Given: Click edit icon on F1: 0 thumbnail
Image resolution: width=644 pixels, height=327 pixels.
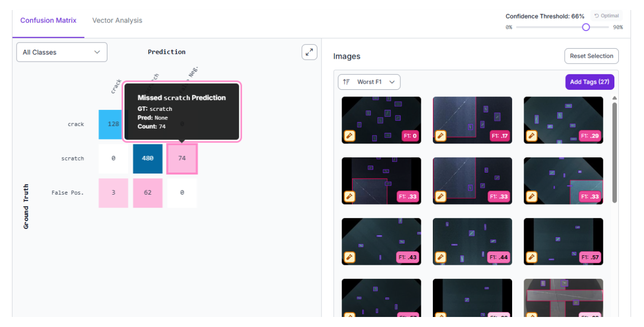Looking at the screenshot, I should coord(350,136).
